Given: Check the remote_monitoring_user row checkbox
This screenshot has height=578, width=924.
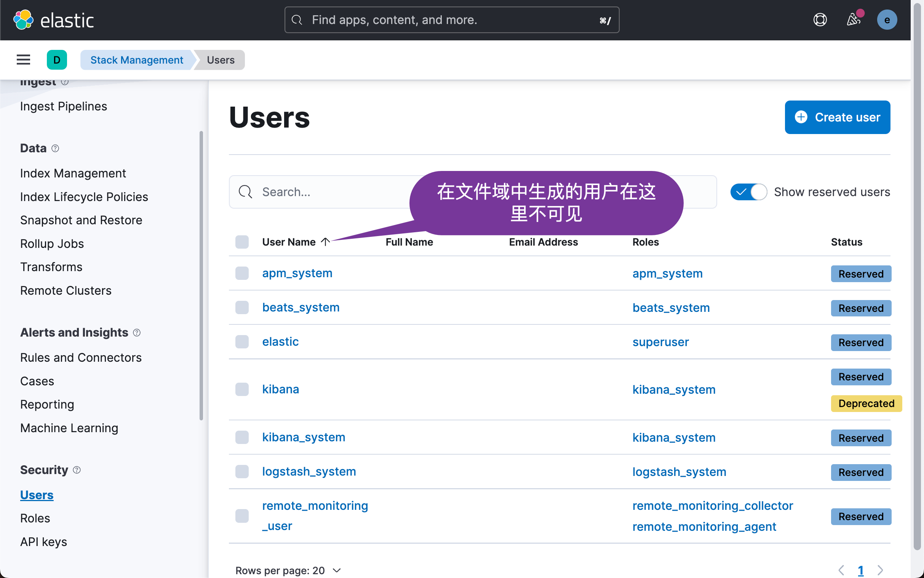Looking at the screenshot, I should pos(242,516).
